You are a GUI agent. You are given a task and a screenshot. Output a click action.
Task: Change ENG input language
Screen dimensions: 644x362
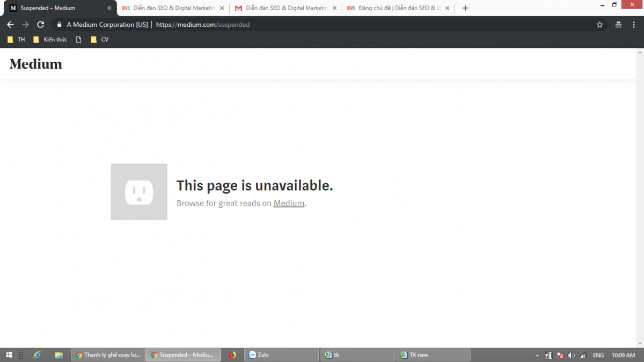598,356
